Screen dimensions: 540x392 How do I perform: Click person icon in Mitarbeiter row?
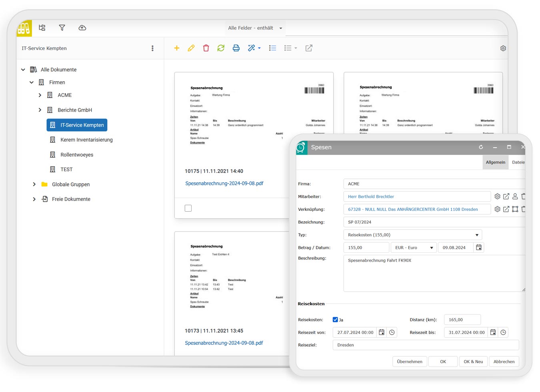(515, 196)
